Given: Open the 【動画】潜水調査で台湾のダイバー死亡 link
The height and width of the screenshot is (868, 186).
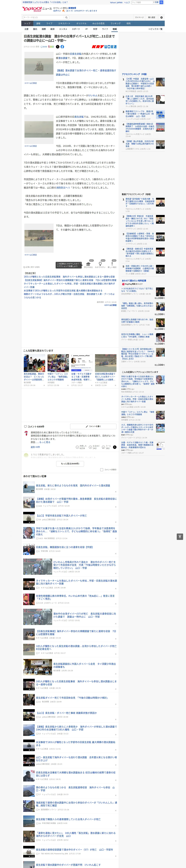Looking at the screenshot, I should [86, 72].
